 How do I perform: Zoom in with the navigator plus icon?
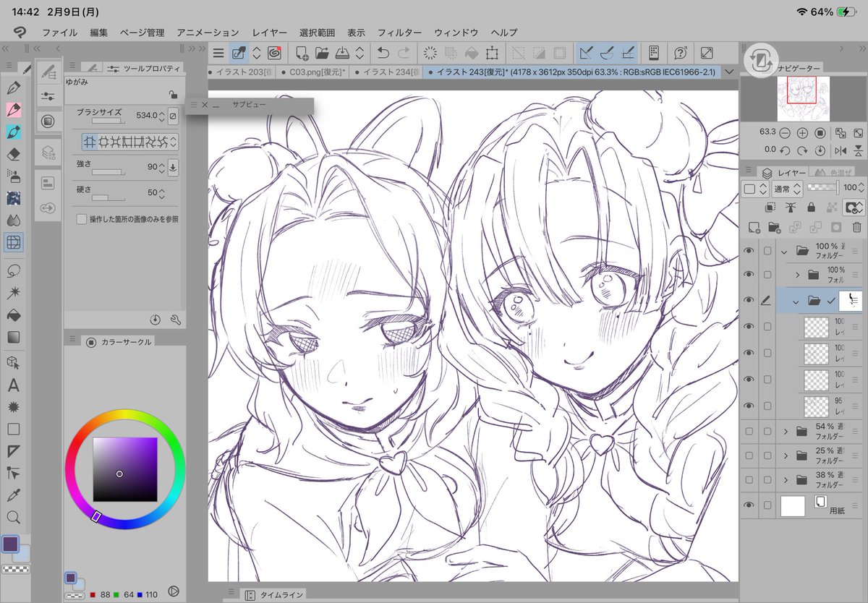(x=802, y=133)
